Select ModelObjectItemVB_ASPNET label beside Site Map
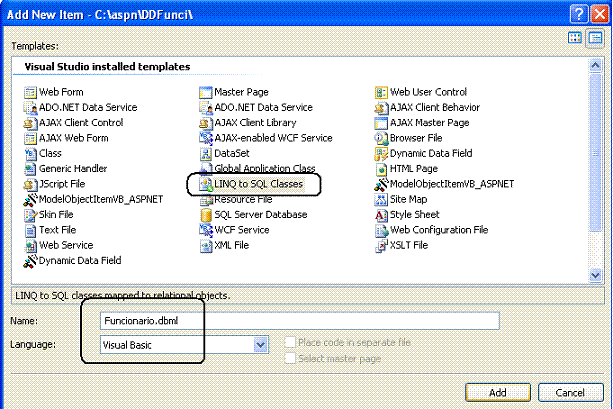This screenshot has width=613, height=409. click(x=452, y=184)
